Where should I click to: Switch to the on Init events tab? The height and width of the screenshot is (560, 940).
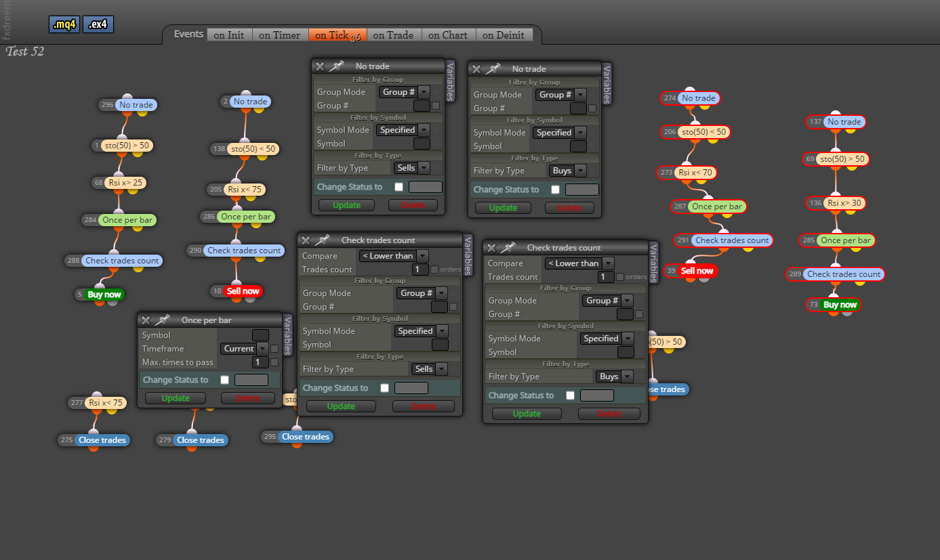coord(229,35)
